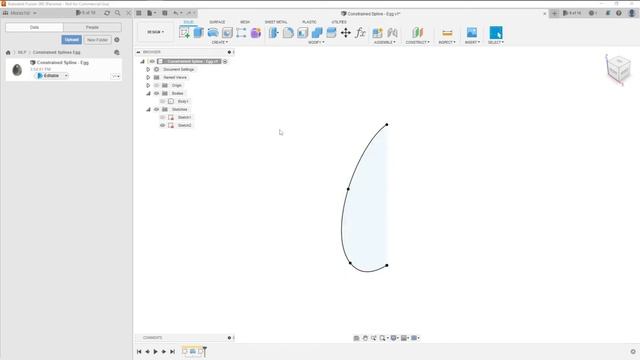Open the Design workspace dropdown
640x360 pixels.
pyautogui.click(x=156, y=32)
